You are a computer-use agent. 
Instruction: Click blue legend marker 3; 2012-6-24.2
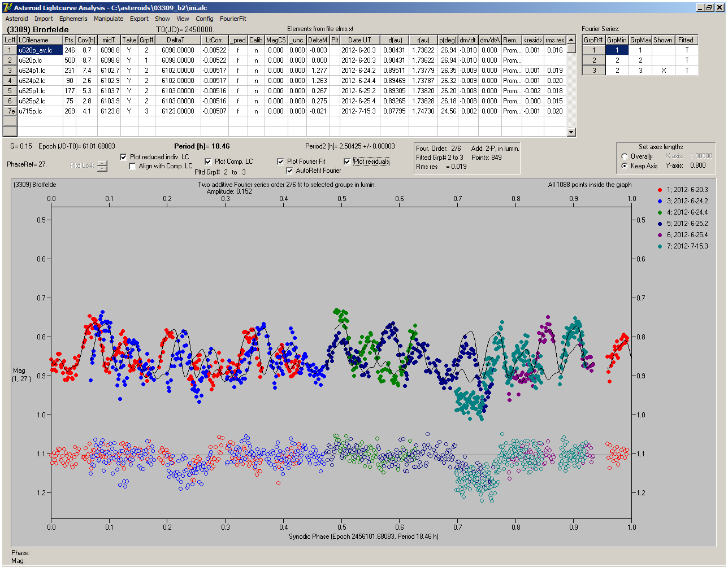pos(661,201)
